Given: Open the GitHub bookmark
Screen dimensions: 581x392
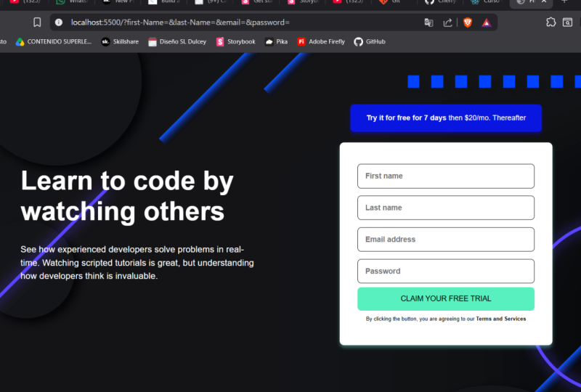Looking at the screenshot, I should 370,41.
